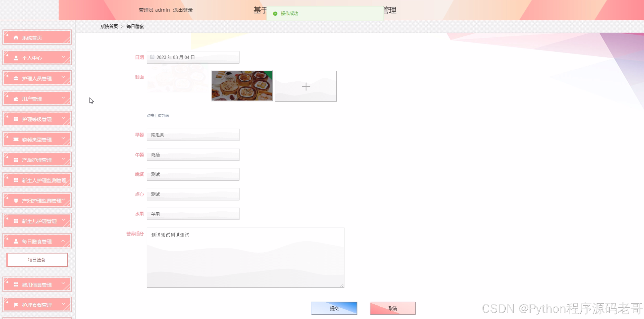This screenshot has width=644, height=319.
Task: Click the uploaded dim sum cover thumbnail
Action: [x=242, y=86]
